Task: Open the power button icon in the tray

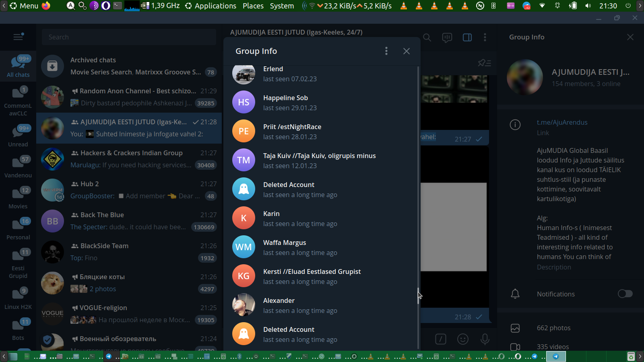Action: pos(628,6)
